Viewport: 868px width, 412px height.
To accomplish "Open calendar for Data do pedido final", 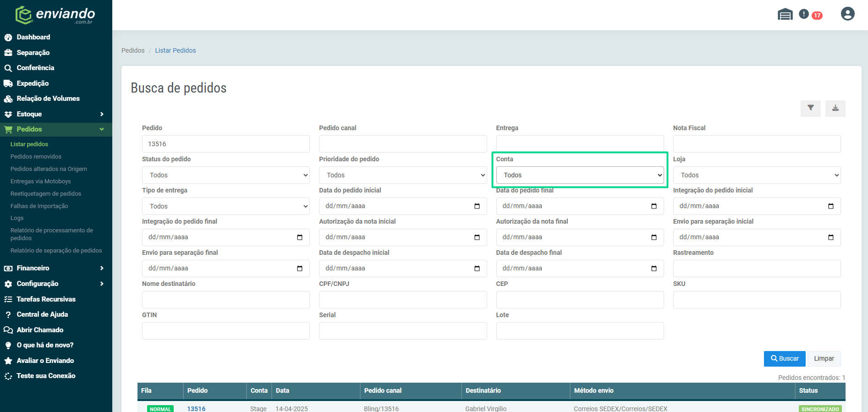I will 654,206.
